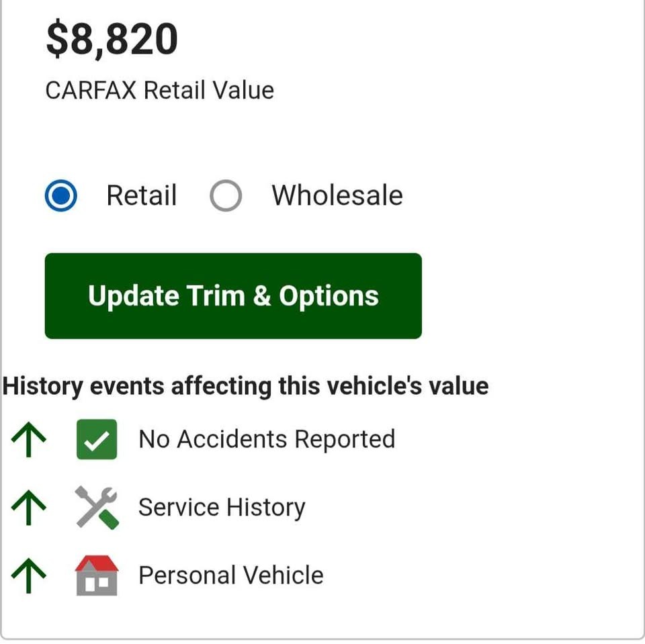Click the green checkmark accident icon
This screenshot has width=645, height=644.
97,439
